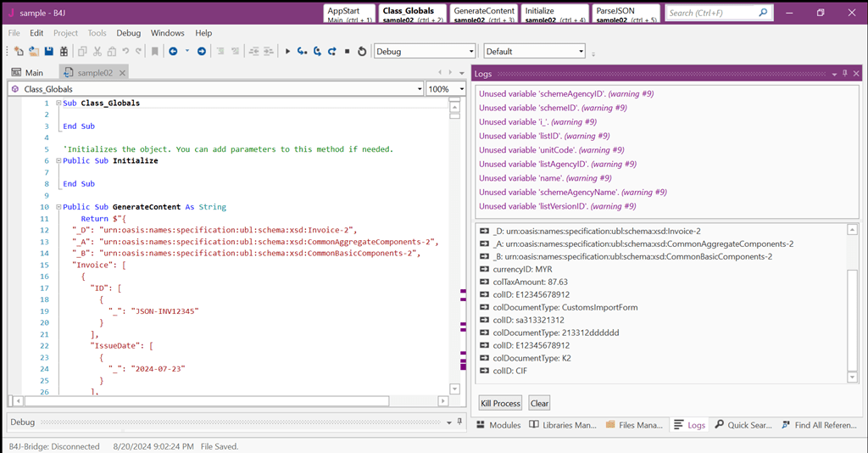Switch to the Main module tab

[x=28, y=73]
